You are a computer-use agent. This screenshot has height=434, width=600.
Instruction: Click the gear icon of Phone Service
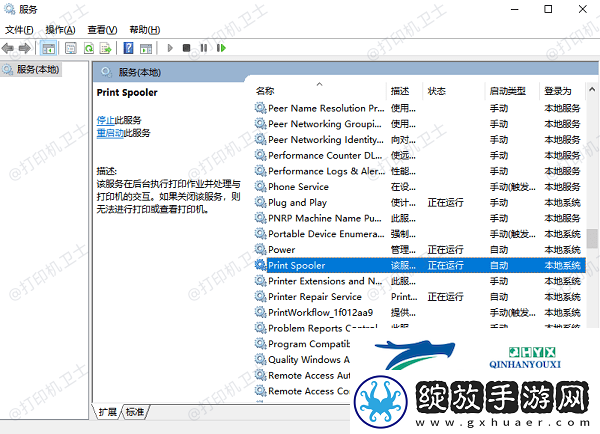coord(260,186)
